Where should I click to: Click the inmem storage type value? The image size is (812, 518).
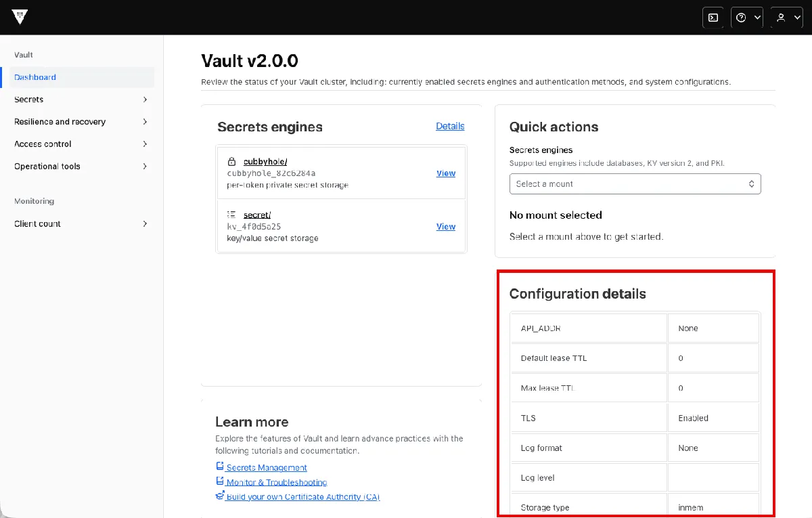[692, 507]
